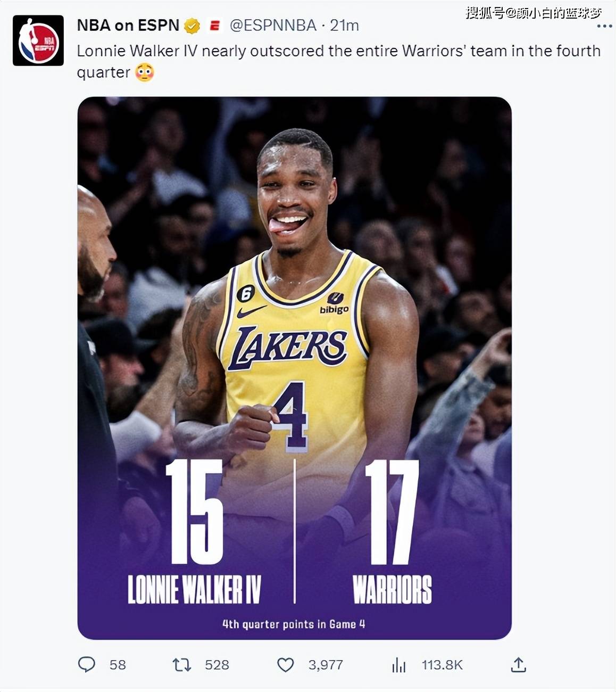Like the tweet with the heart icon
The image size is (616, 692).
pyautogui.click(x=286, y=664)
